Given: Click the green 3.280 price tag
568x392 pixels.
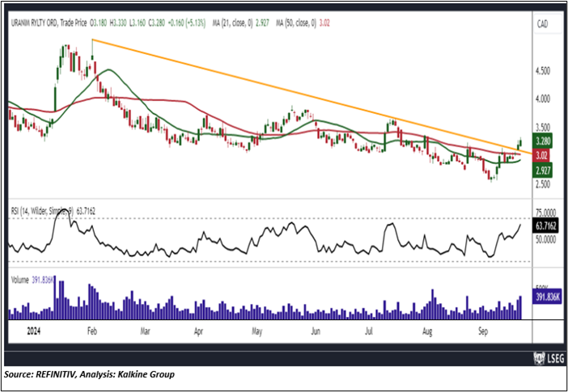Looking at the screenshot, I should click(x=542, y=141).
